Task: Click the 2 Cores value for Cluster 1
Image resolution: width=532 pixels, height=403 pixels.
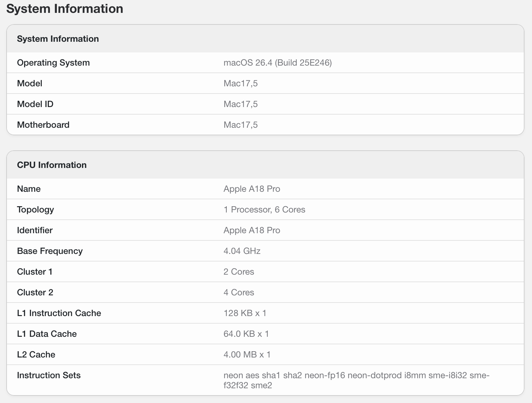Action: (x=239, y=272)
